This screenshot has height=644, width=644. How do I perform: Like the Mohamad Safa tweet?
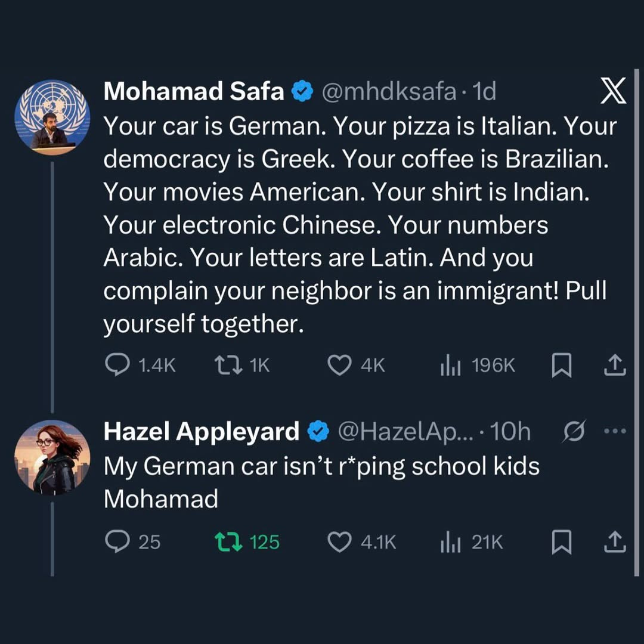[x=340, y=366]
